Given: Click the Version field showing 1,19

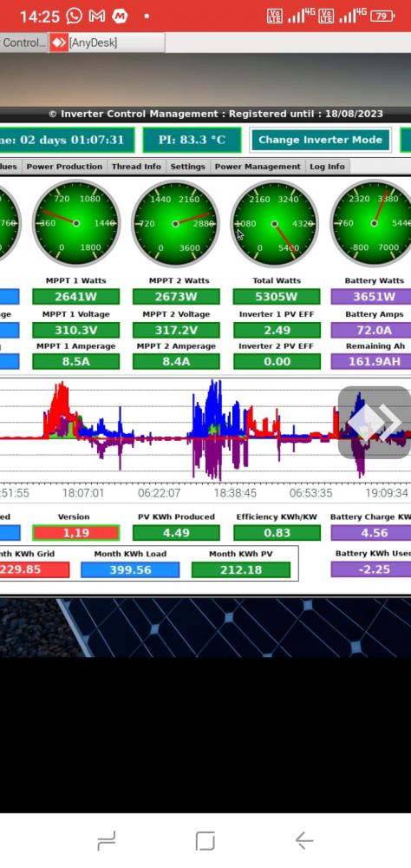Looking at the screenshot, I should pos(75,533).
